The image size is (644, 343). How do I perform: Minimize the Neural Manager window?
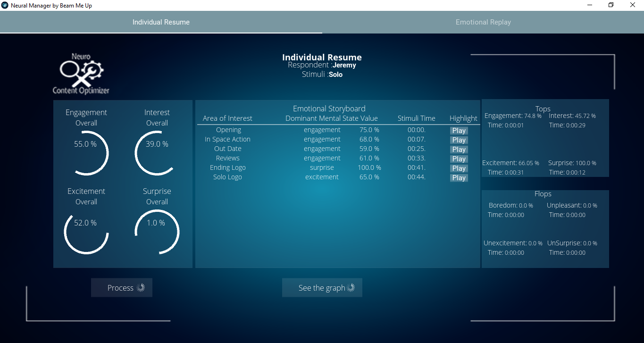tap(590, 5)
